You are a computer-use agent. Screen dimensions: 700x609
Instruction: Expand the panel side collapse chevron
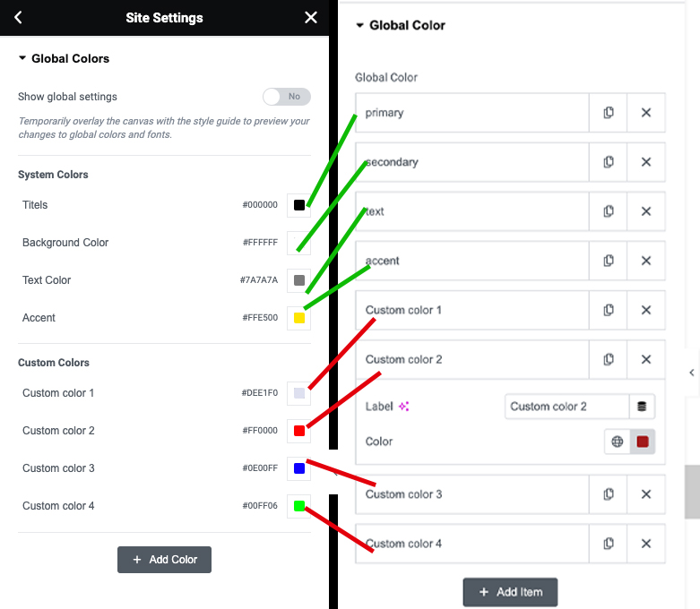click(692, 373)
